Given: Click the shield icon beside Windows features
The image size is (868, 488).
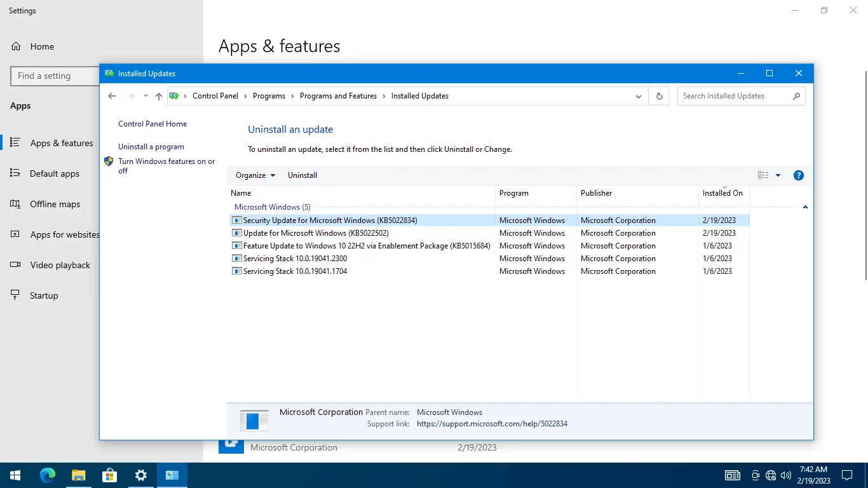Looking at the screenshot, I should [109, 161].
